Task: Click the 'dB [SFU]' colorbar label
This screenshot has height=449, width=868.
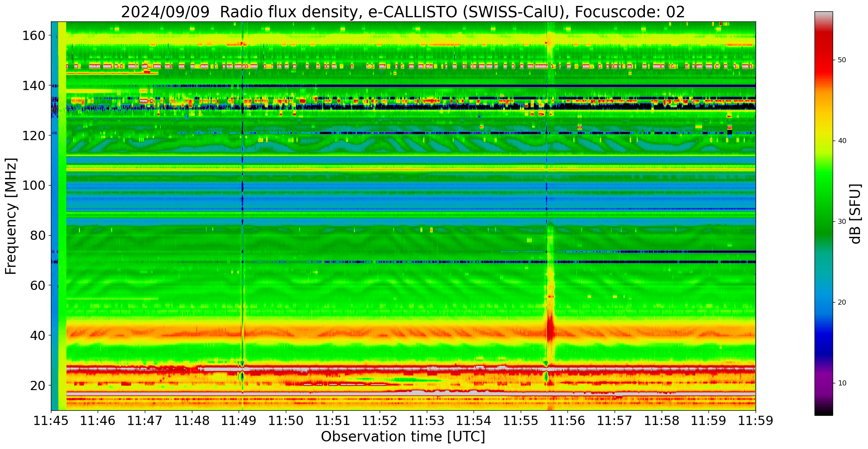Action: tap(855, 214)
